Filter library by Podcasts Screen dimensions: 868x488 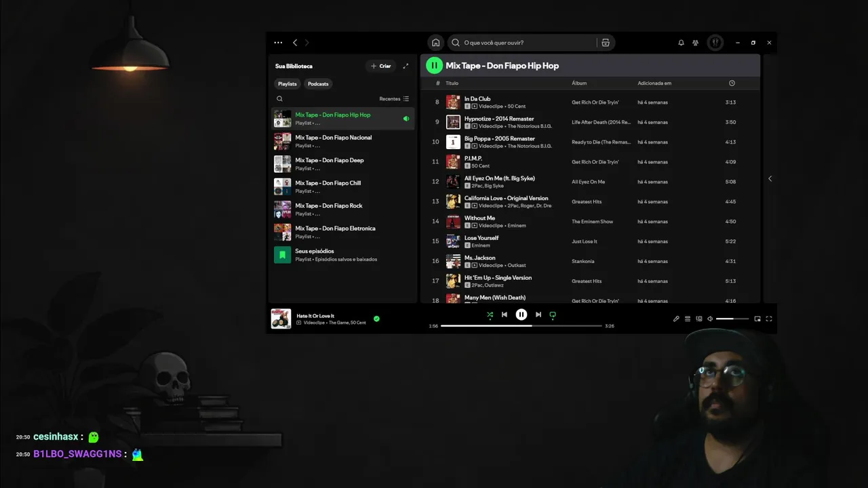click(318, 84)
